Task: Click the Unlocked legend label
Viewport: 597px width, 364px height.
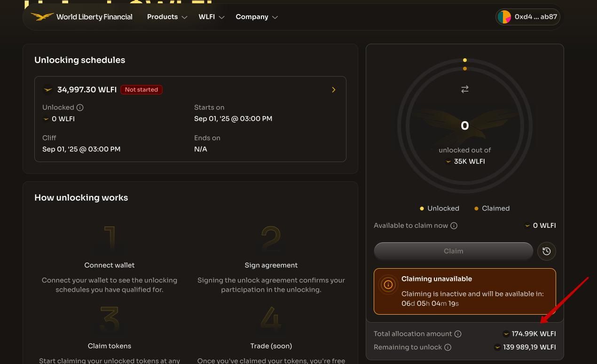Action: [x=443, y=209]
